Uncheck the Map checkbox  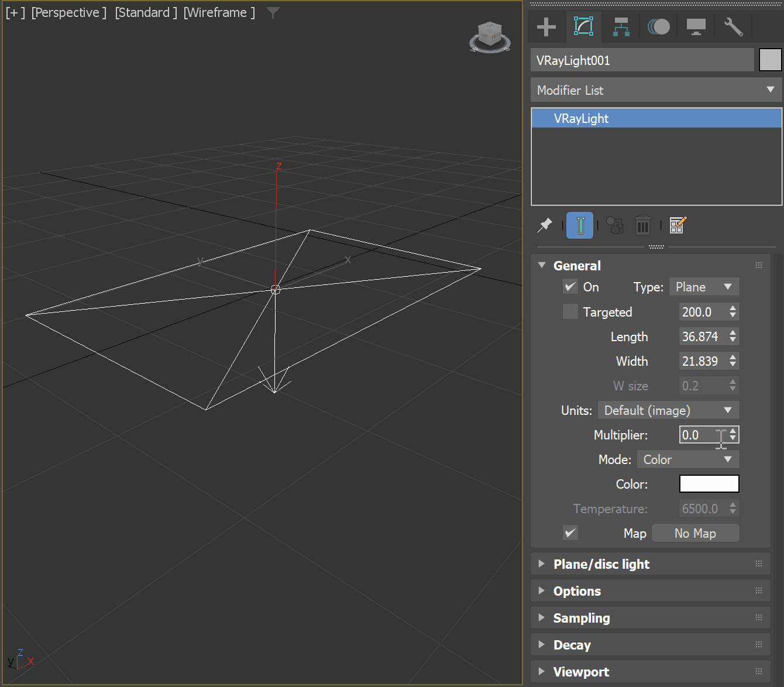[x=570, y=533]
